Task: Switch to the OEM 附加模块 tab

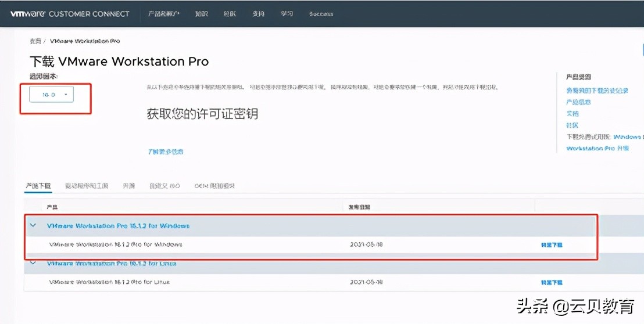Action: (214, 186)
